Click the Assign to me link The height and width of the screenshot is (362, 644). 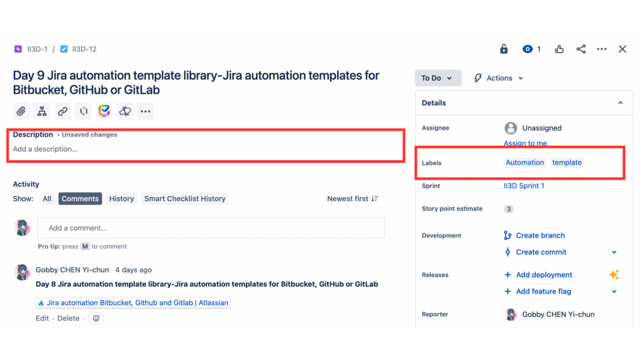525,143
